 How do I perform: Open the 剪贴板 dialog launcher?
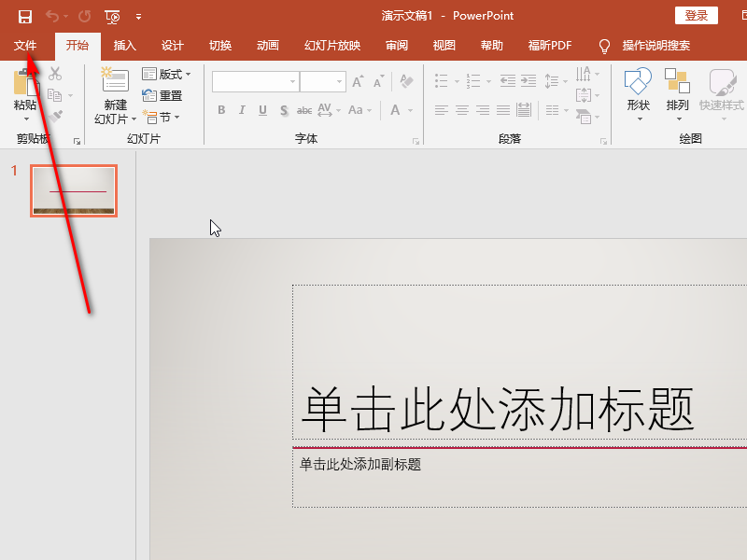tap(77, 142)
